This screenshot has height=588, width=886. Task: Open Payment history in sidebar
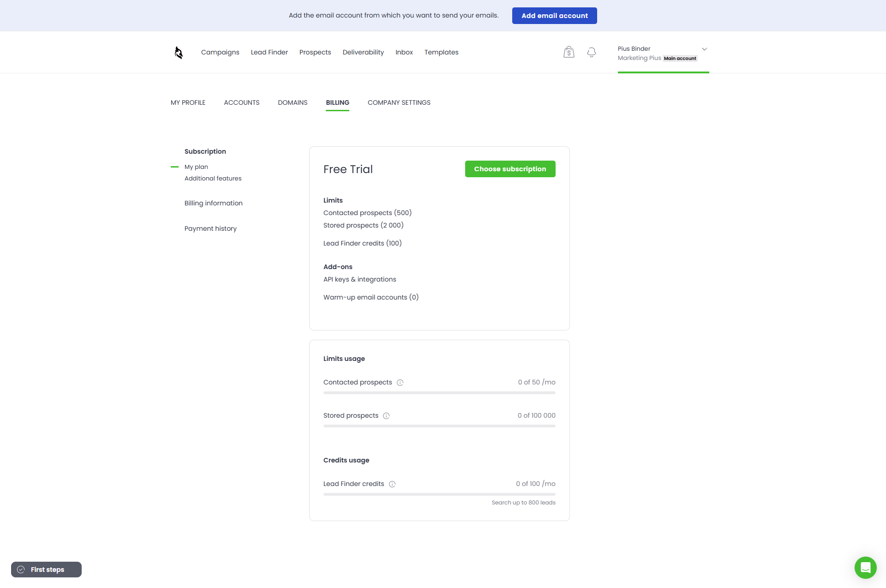(x=210, y=228)
